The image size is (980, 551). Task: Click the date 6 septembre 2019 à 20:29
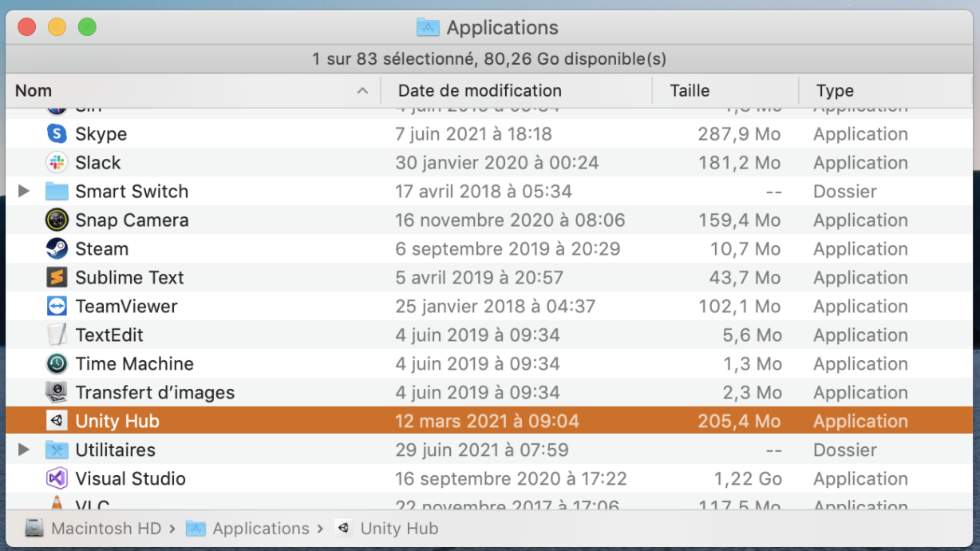(508, 249)
